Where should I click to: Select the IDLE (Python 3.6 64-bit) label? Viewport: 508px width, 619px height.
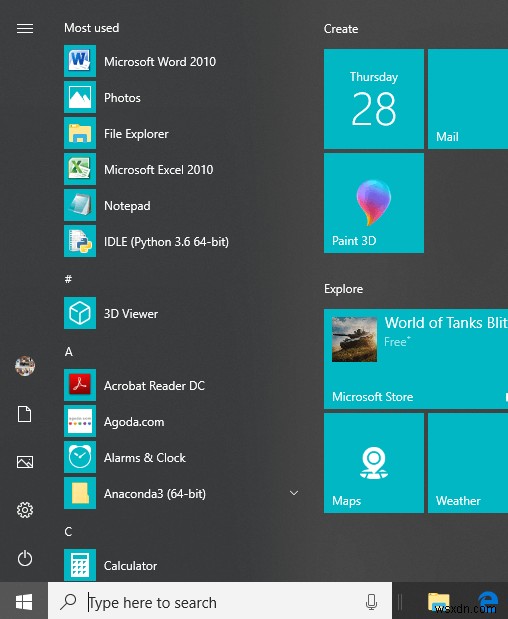166,242
